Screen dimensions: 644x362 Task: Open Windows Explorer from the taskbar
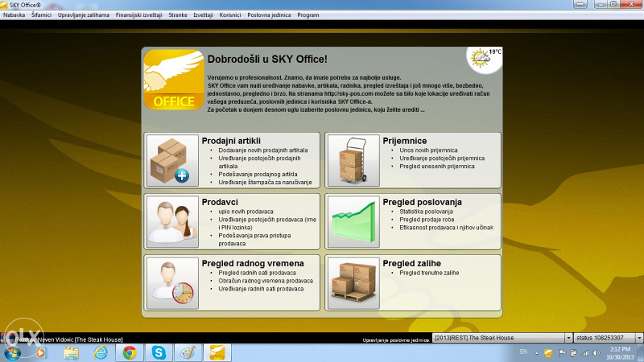(71, 353)
